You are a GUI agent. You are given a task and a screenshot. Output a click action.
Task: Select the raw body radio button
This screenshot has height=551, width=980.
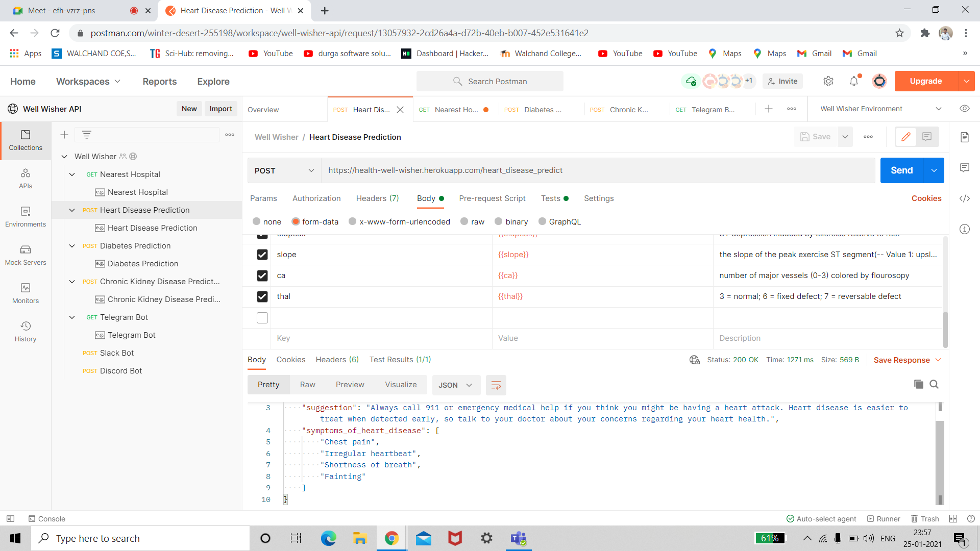(x=464, y=221)
